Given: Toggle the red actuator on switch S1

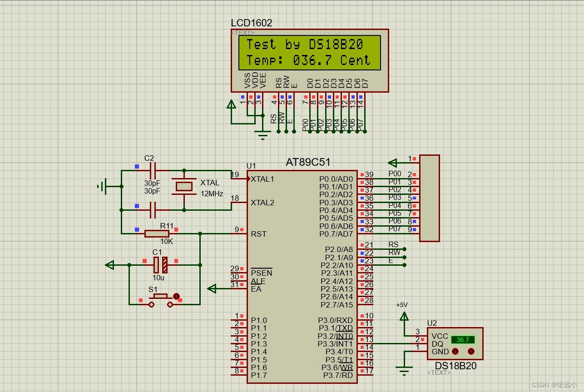Looking at the screenshot, I should click(177, 296).
